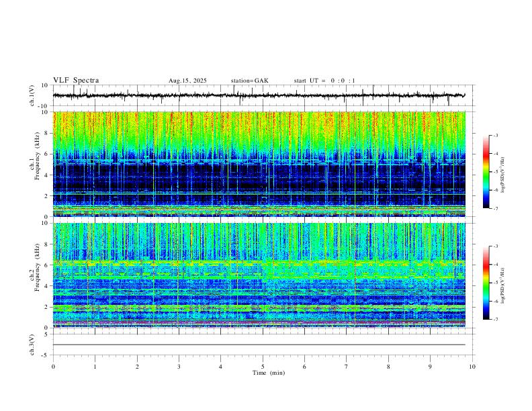Click the "-7" tick on the lower color bar
Viewport: 532px width, 411px height.
tap(496, 320)
